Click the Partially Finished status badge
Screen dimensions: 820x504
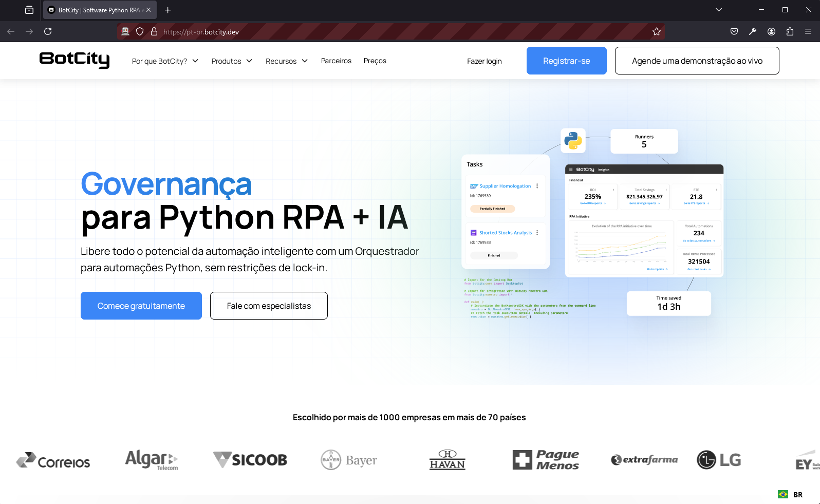(492, 209)
